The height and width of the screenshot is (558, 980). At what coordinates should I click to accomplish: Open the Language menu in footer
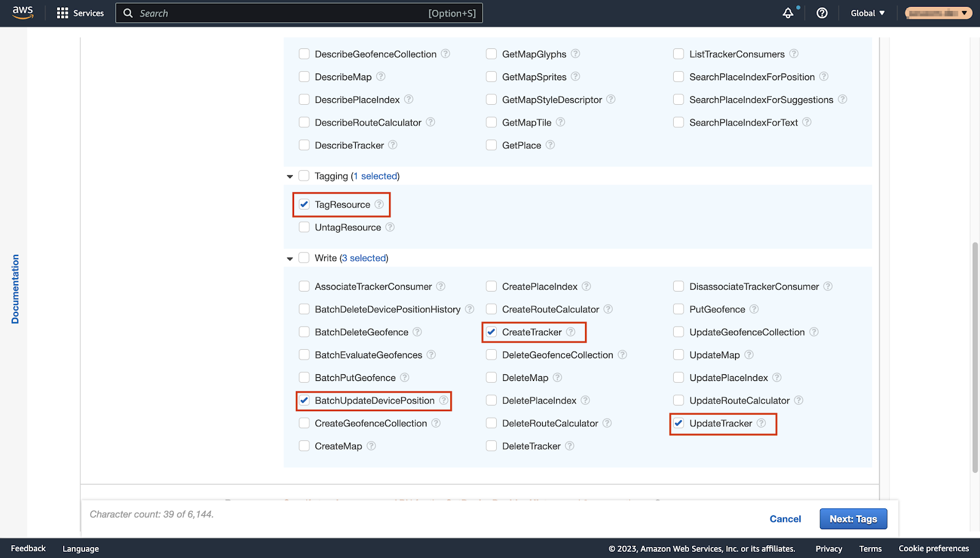pyautogui.click(x=80, y=549)
